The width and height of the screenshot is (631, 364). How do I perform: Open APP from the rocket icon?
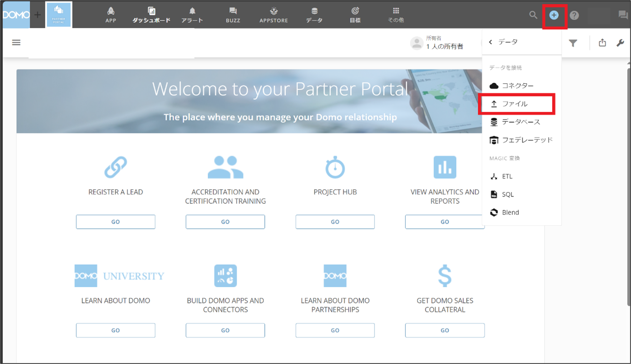click(x=111, y=15)
